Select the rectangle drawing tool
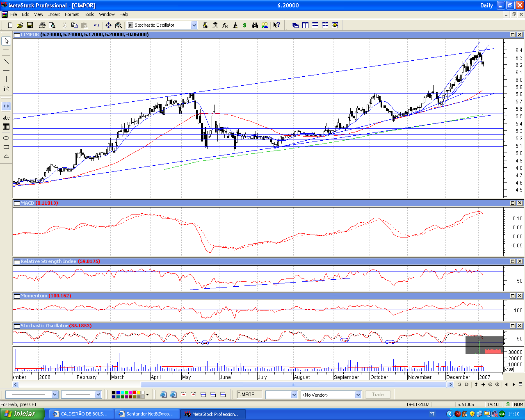 click(6, 147)
